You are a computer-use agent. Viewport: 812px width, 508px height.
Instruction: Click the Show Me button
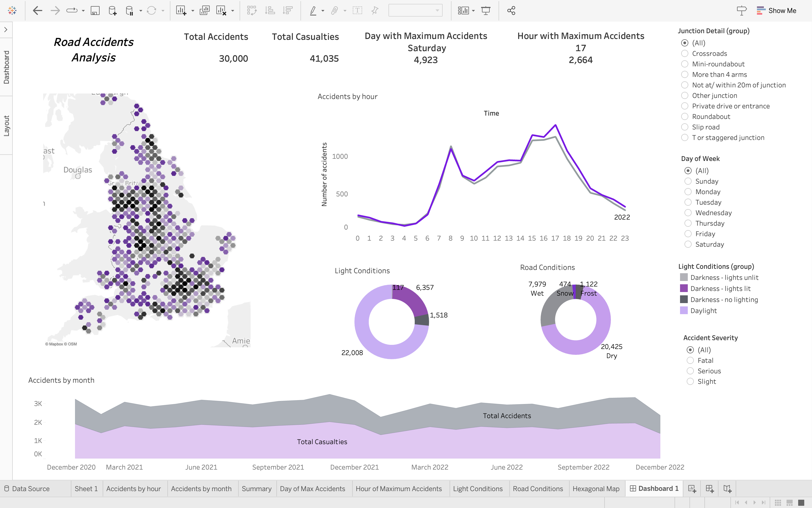[x=781, y=11]
